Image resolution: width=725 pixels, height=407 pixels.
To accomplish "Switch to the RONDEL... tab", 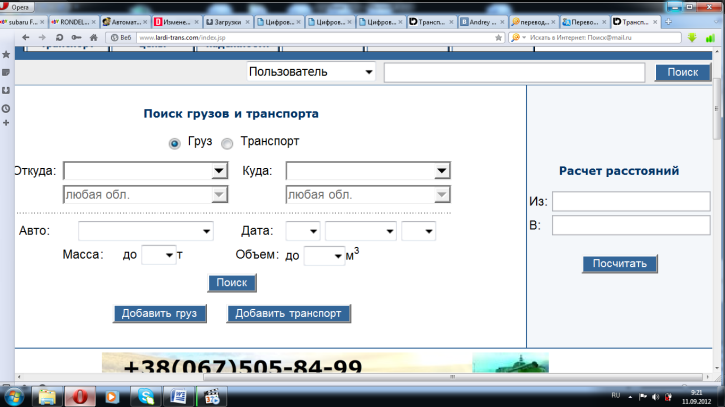I will pos(73,22).
